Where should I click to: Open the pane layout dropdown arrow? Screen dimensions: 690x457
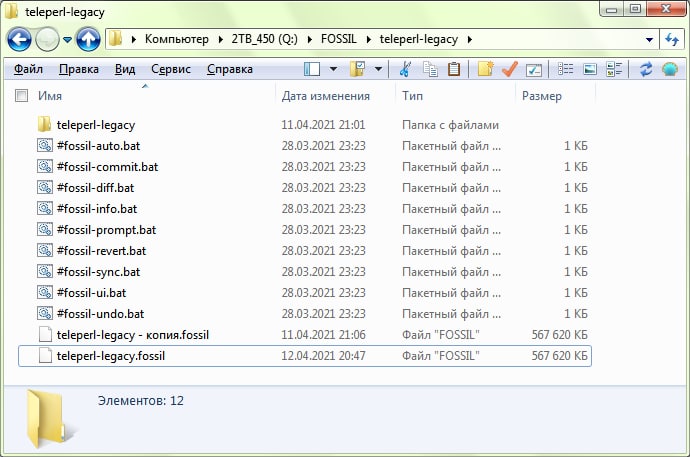334,69
